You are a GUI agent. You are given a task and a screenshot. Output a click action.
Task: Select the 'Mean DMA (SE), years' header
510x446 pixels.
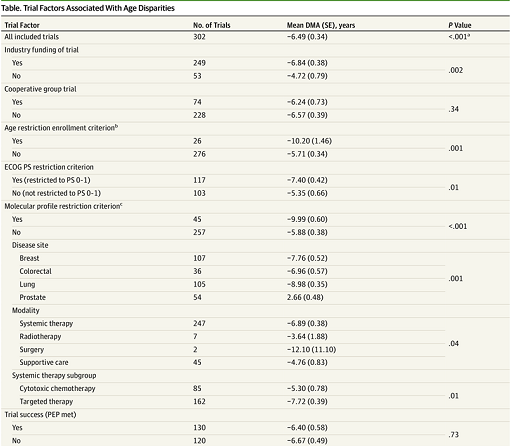321,25
